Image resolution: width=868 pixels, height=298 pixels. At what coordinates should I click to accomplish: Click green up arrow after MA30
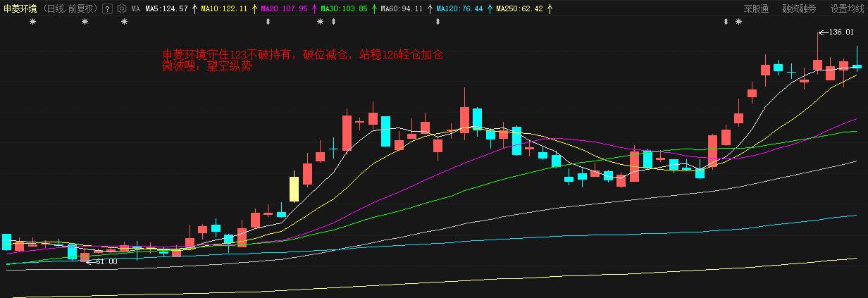373,9
